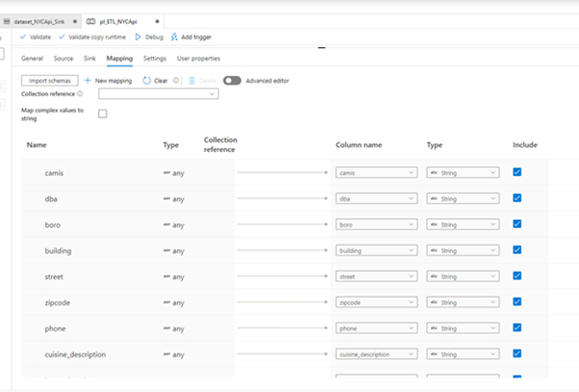Uncheck Include for zipcode row

pyautogui.click(x=517, y=302)
